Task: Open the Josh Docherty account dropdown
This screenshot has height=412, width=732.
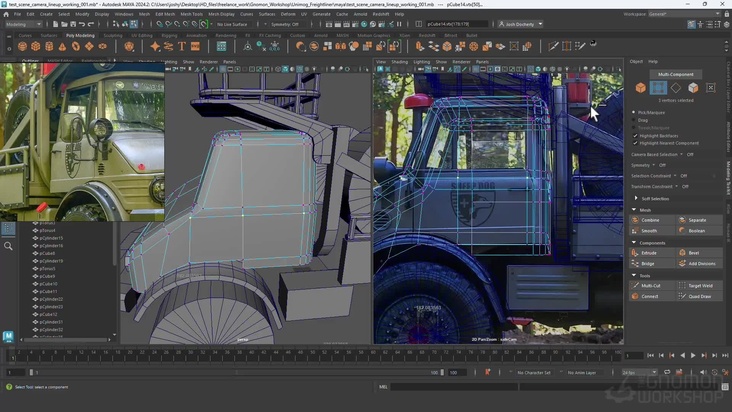Action: point(520,24)
